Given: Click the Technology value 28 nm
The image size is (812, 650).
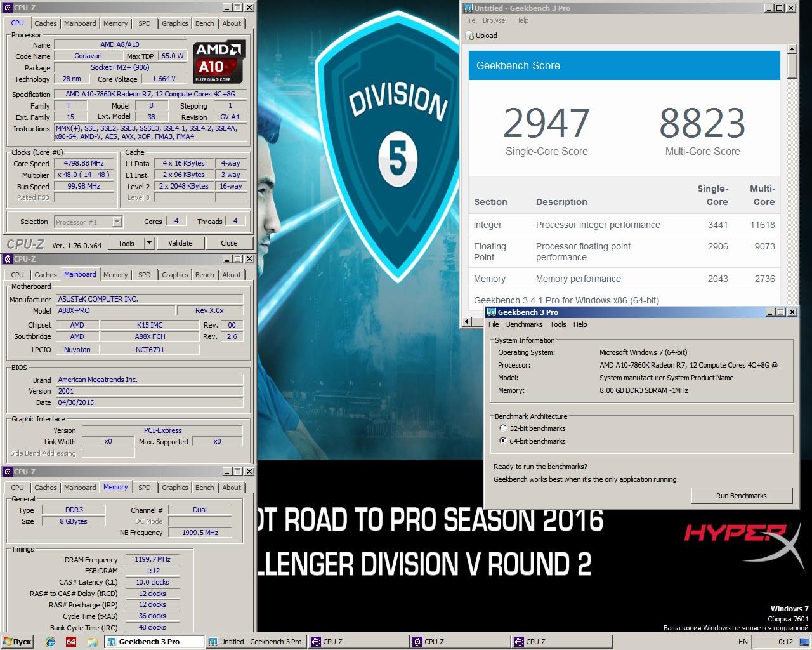Looking at the screenshot, I should [x=72, y=79].
